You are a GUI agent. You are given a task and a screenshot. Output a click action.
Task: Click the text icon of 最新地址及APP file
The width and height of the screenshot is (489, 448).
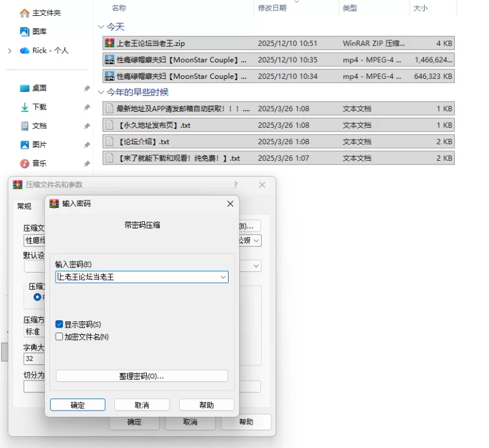[x=109, y=109]
